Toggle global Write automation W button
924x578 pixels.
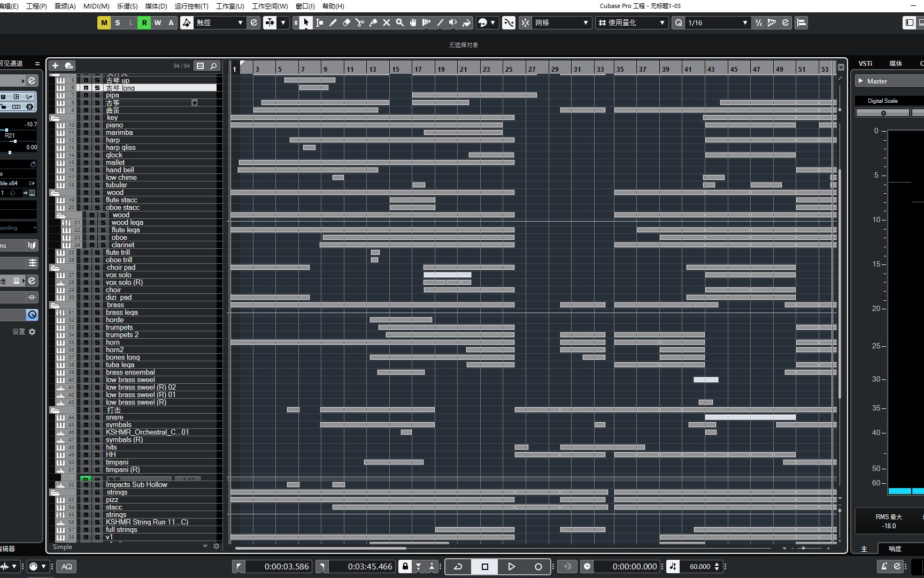click(158, 22)
